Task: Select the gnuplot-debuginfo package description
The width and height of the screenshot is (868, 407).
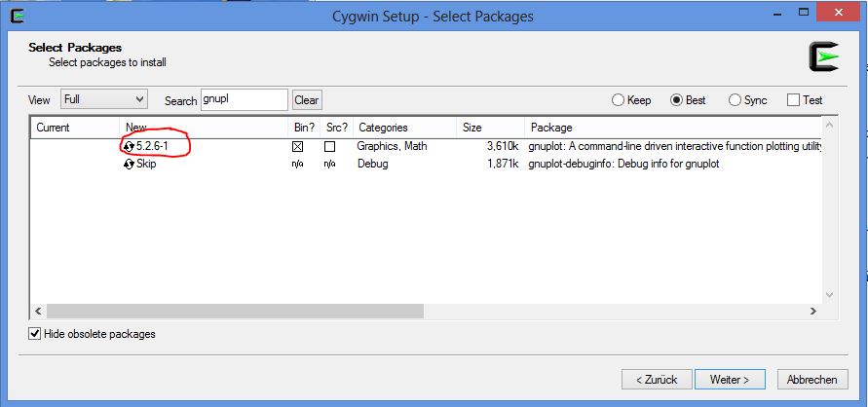Action: tap(623, 165)
